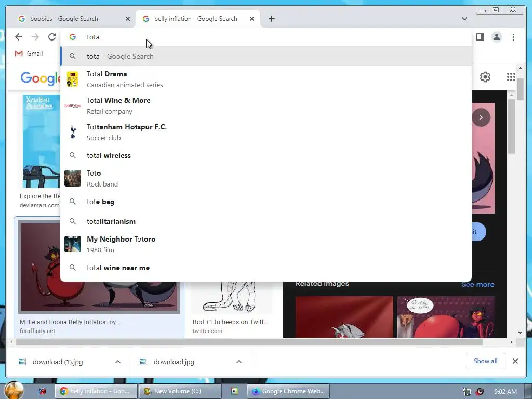
Task: Select the tote bag suggestion
Action: 265,202
